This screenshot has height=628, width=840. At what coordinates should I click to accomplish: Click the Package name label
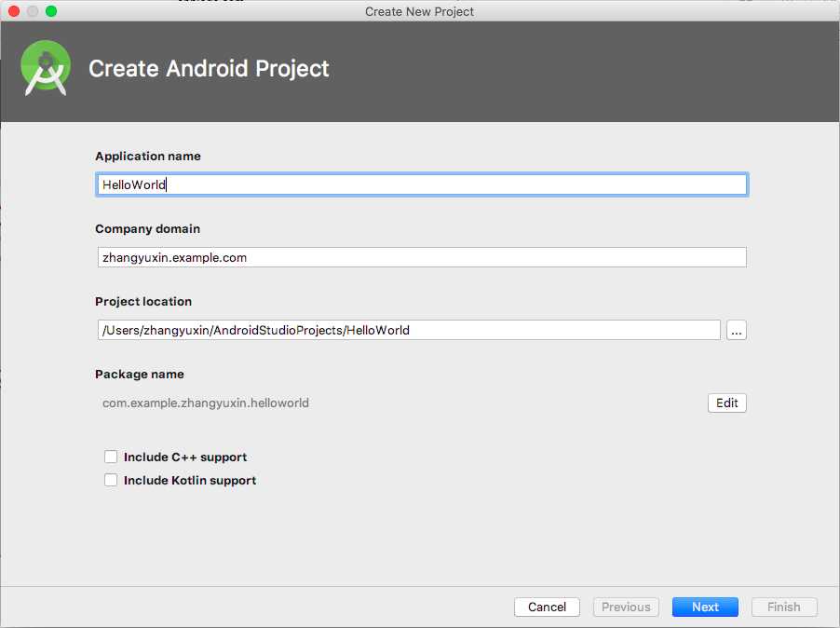(140, 374)
